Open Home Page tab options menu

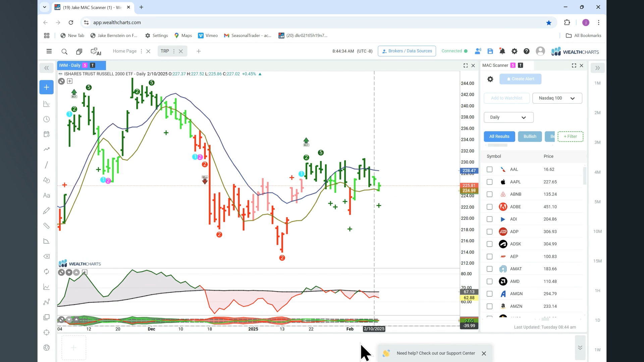(141, 51)
